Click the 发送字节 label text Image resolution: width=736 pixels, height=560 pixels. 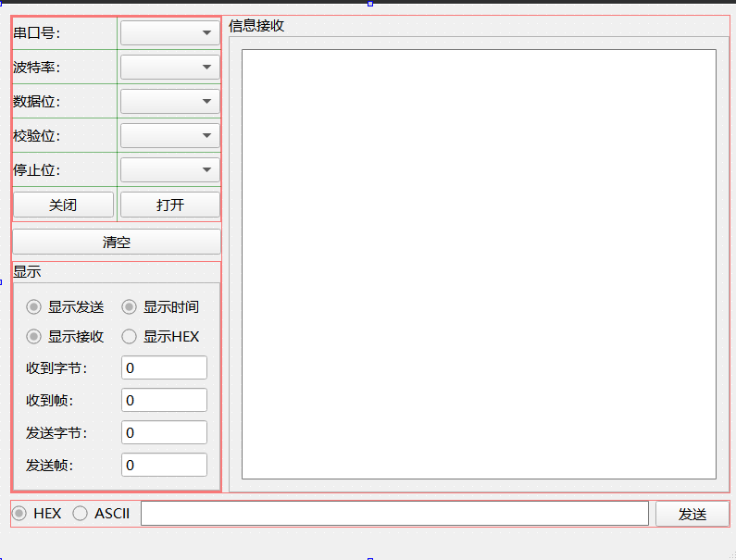tap(56, 433)
